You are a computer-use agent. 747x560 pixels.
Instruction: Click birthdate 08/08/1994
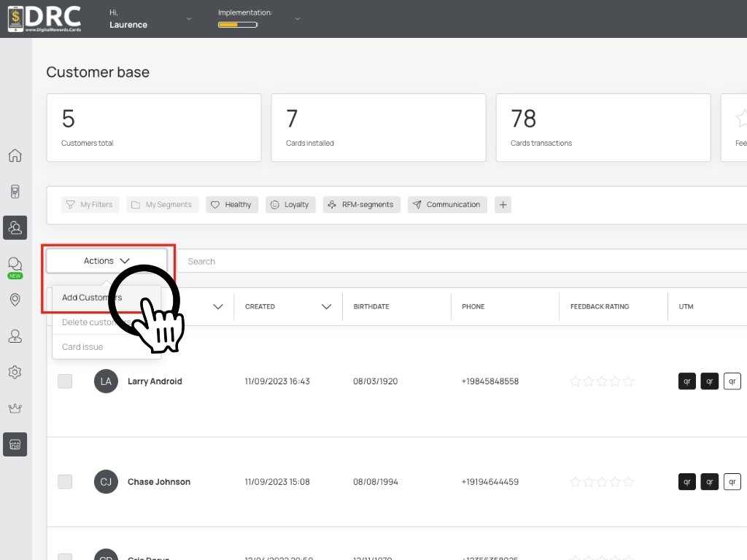tap(376, 481)
